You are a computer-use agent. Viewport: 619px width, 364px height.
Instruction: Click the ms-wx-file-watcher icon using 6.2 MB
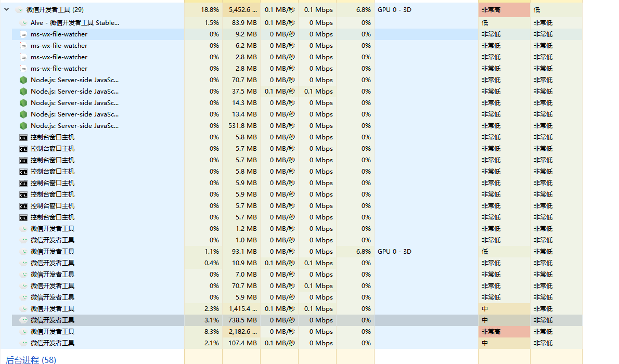pos(24,46)
